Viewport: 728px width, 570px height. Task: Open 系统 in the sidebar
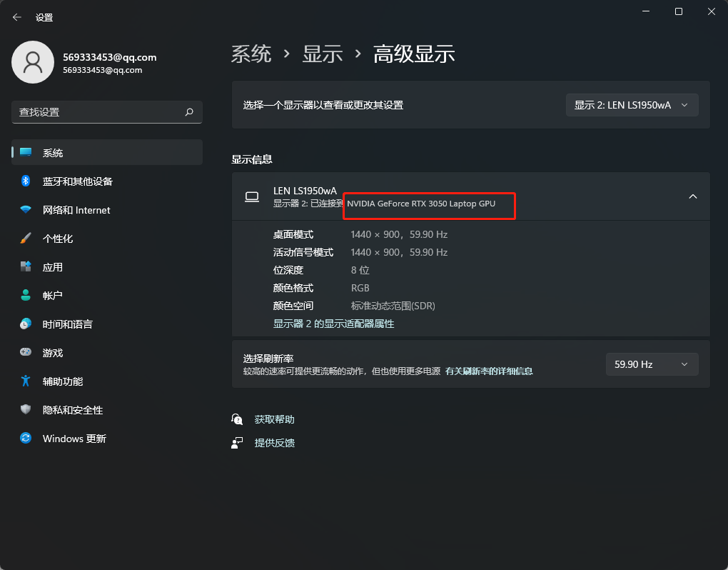pyautogui.click(x=107, y=152)
